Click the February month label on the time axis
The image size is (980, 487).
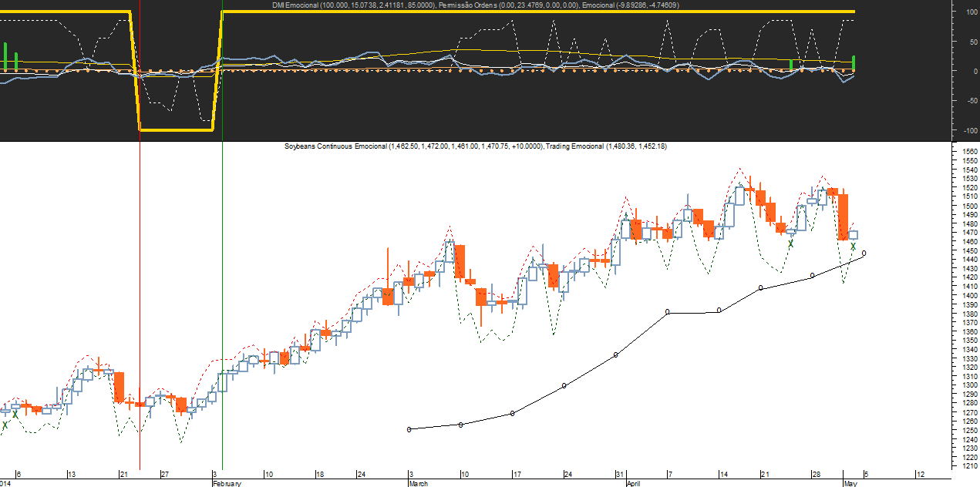coord(227,483)
